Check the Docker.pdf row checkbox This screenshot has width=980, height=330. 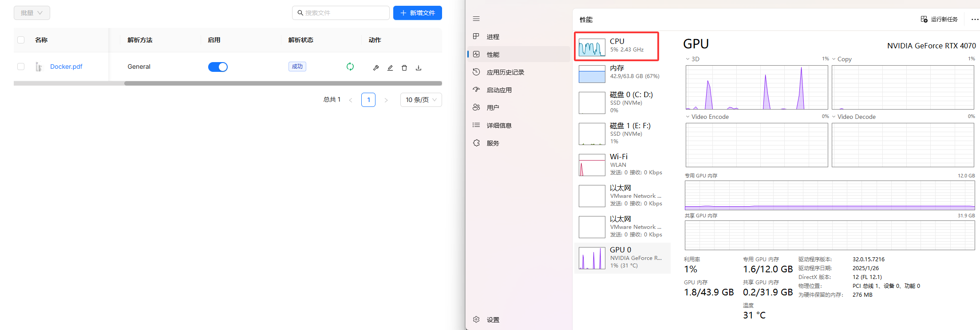[21, 67]
